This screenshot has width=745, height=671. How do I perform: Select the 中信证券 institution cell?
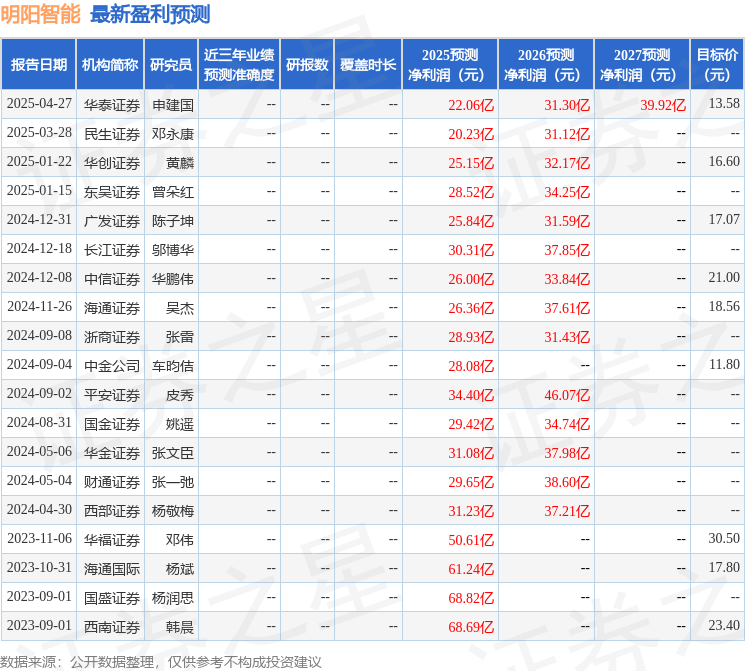tap(112, 279)
